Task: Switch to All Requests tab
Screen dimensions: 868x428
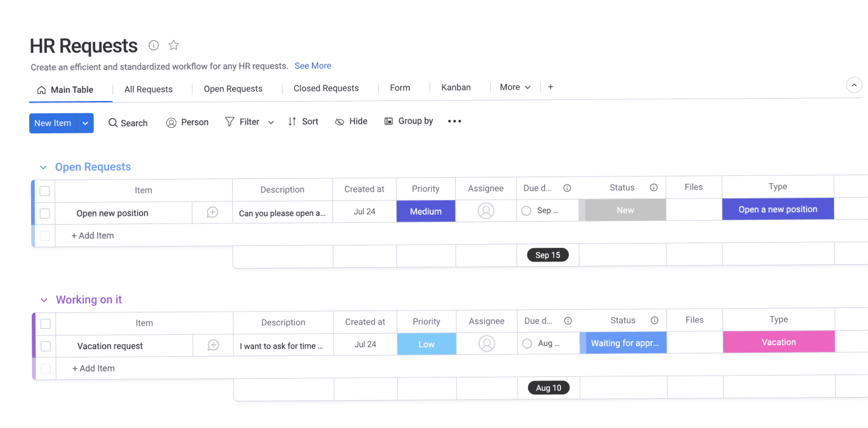Action: click(149, 89)
